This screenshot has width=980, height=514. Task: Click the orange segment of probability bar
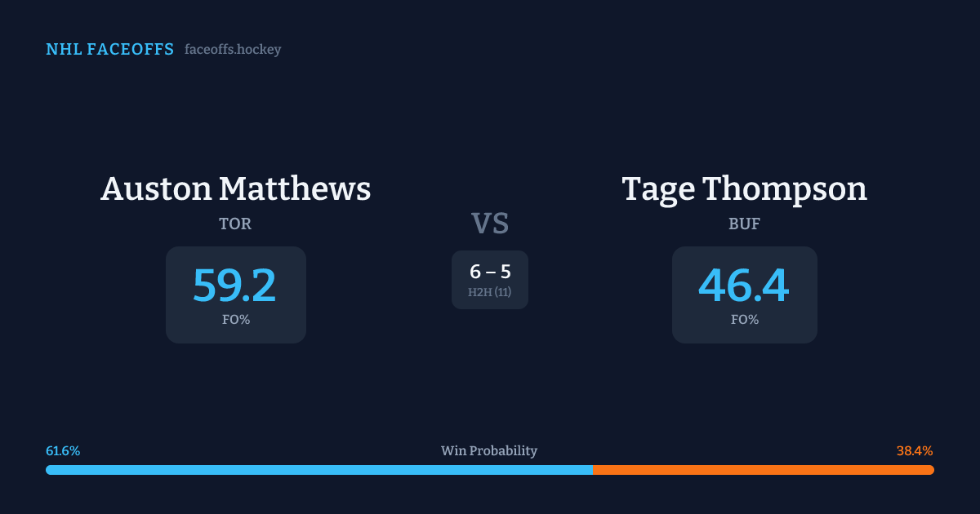pyautogui.click(x=763, y=470)
